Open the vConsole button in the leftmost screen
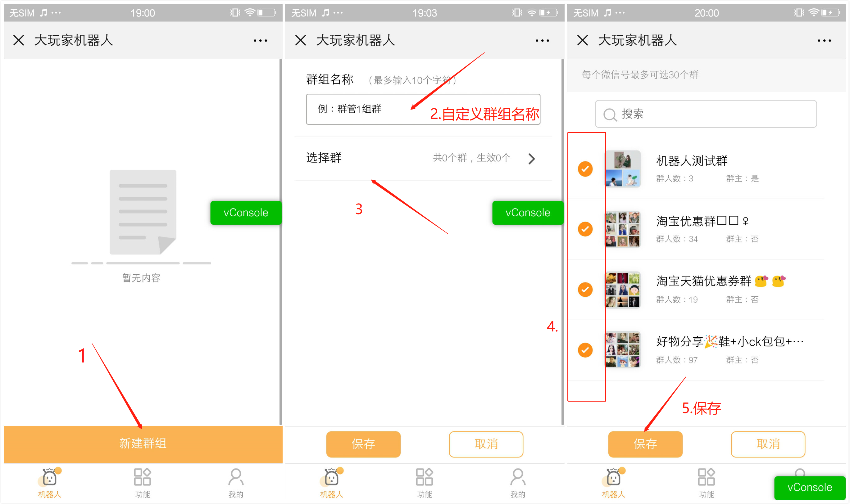This screenshot has height=504, width=850. [x=246, y=213]
